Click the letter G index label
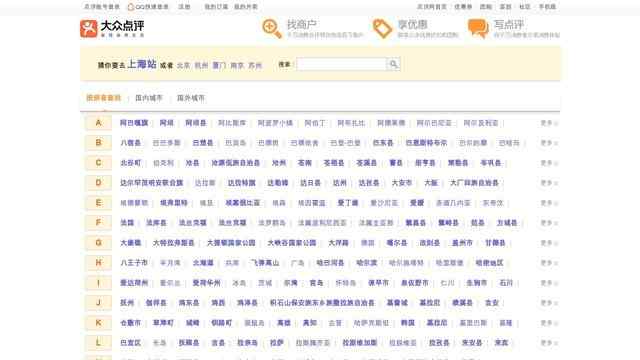The image size is (640, 360). click(x=98, y=243)
